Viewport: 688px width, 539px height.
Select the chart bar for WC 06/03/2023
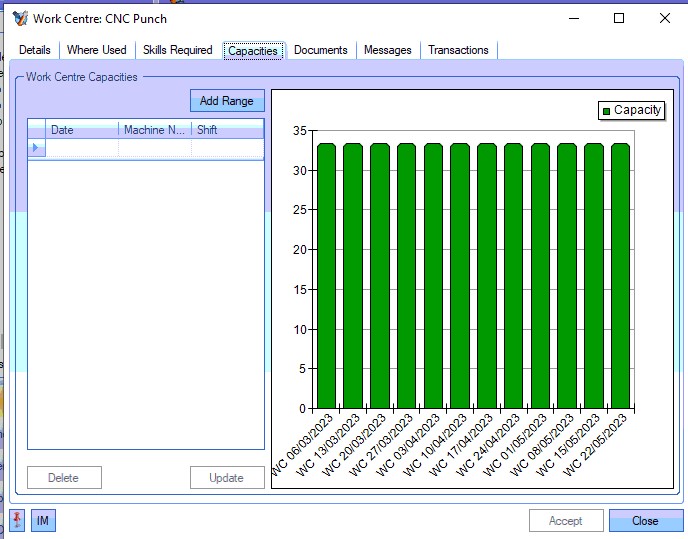tap(326, 275)
